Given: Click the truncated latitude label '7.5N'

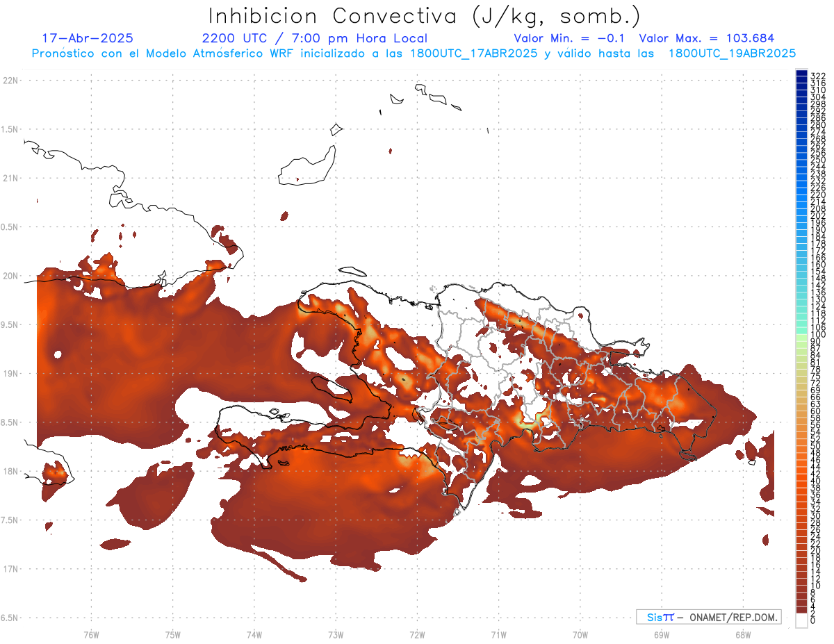Looking at the screenshot, I should pos(10,520).
